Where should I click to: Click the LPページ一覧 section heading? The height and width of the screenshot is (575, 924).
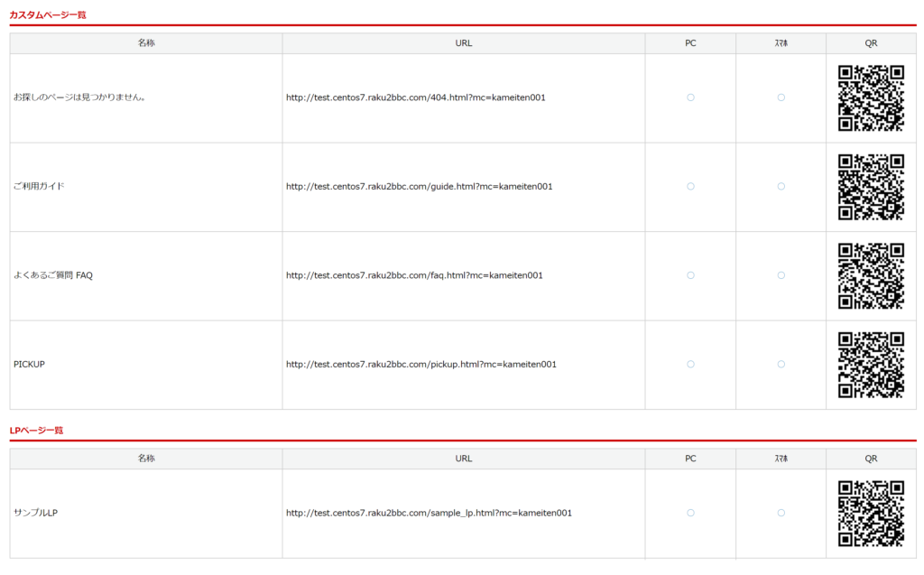(x=36, y=431)
